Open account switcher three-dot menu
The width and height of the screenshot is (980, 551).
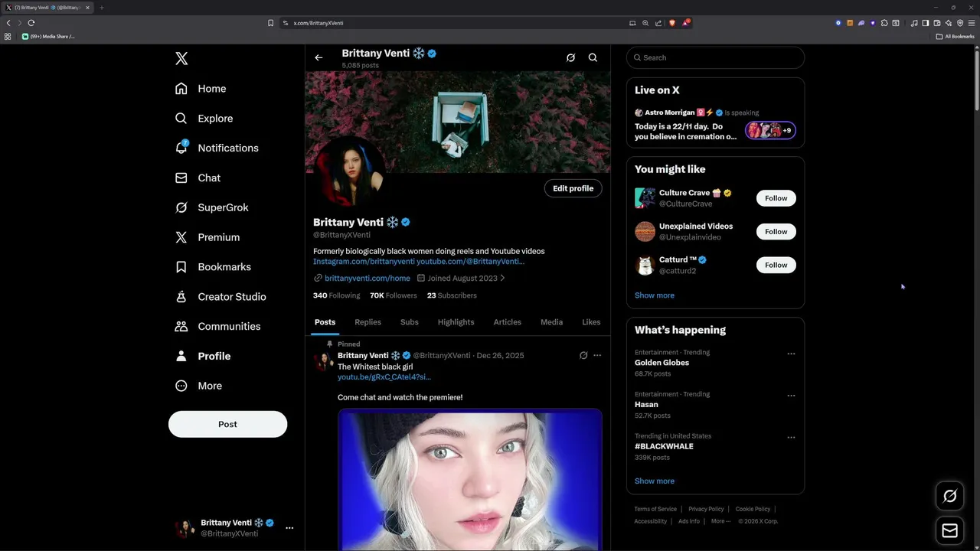(289, 528)
